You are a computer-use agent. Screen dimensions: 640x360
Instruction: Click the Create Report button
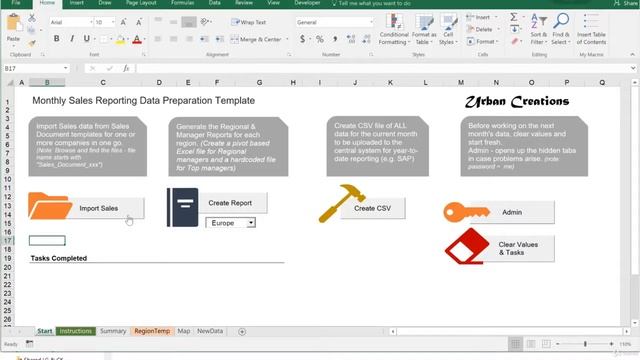click(x=233, y=203)
